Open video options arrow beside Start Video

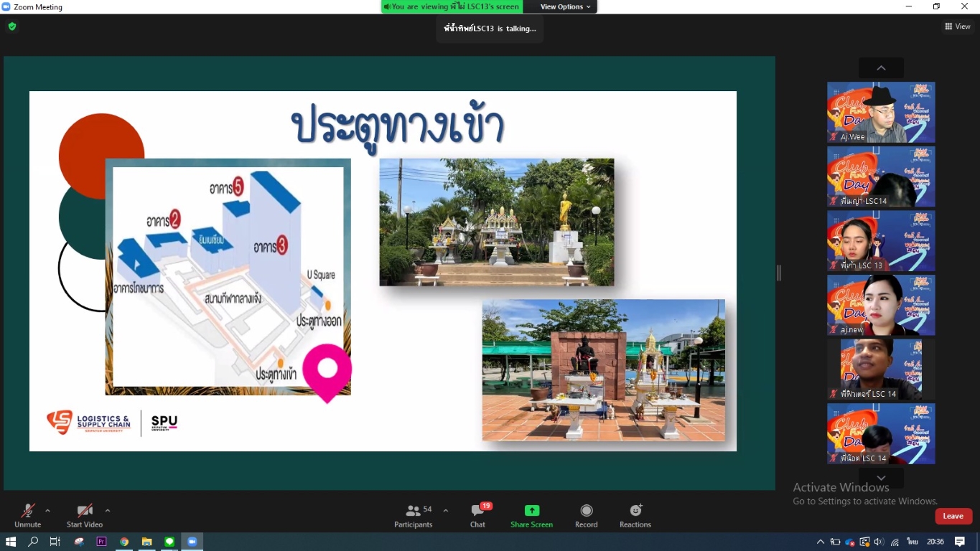click(108, 511)
